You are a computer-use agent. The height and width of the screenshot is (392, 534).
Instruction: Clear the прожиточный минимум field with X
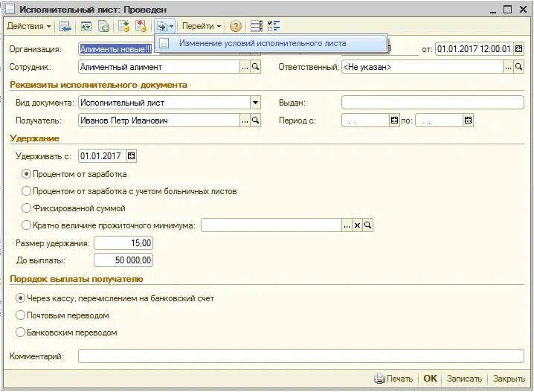[357, 225]
